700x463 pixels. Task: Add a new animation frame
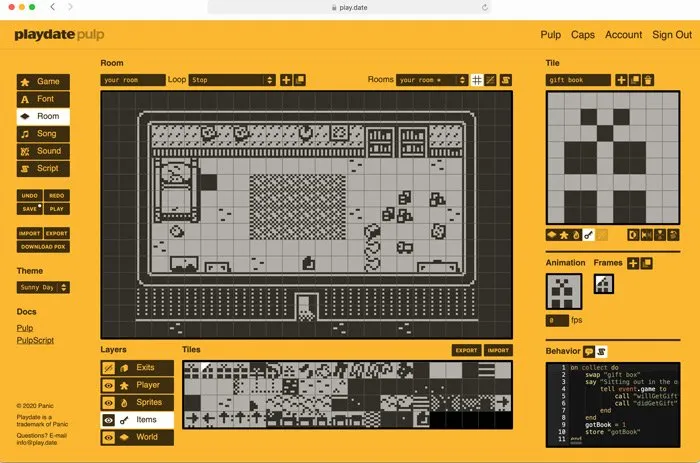pyautogui.click(x=633, y=263)
